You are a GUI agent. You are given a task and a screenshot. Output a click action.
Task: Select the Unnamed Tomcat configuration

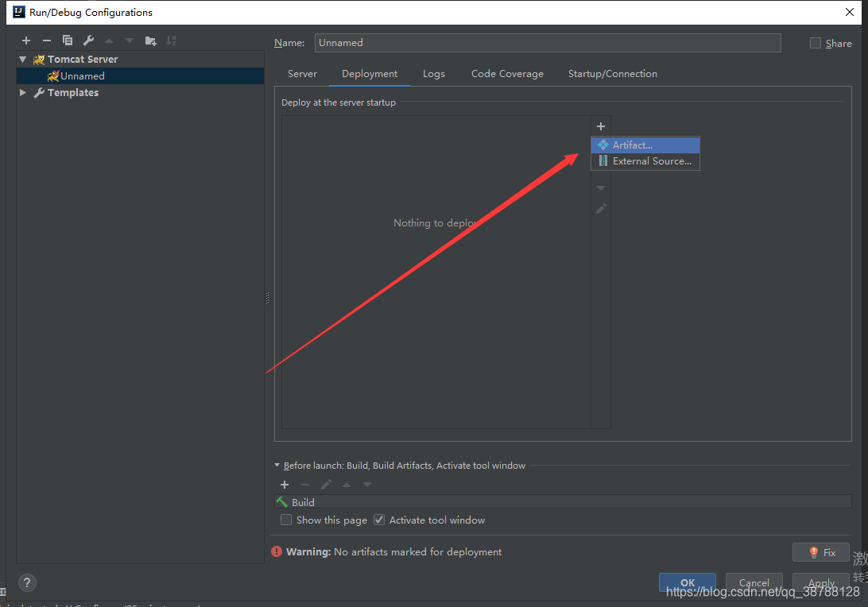pyautogui.click(x=140, y=75)
